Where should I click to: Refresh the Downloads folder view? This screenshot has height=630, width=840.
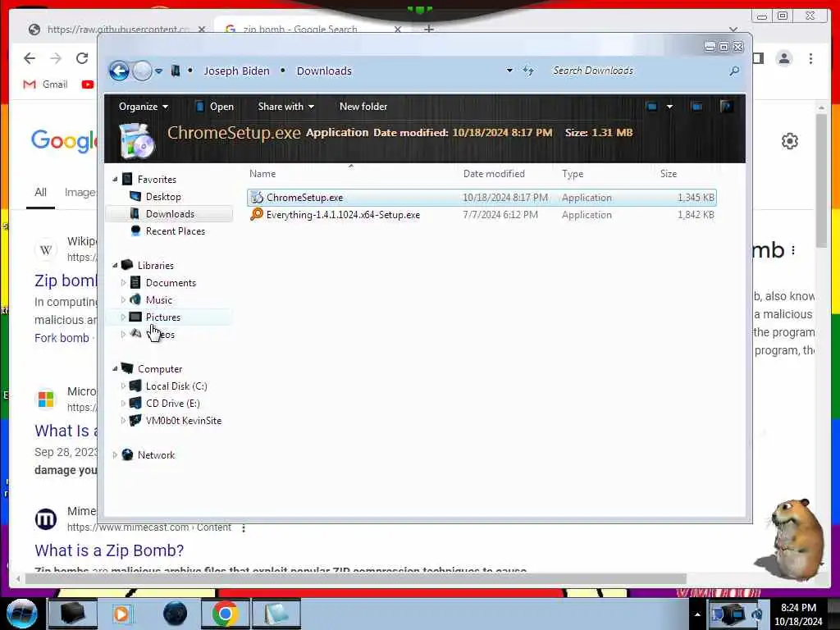[528, 71]
